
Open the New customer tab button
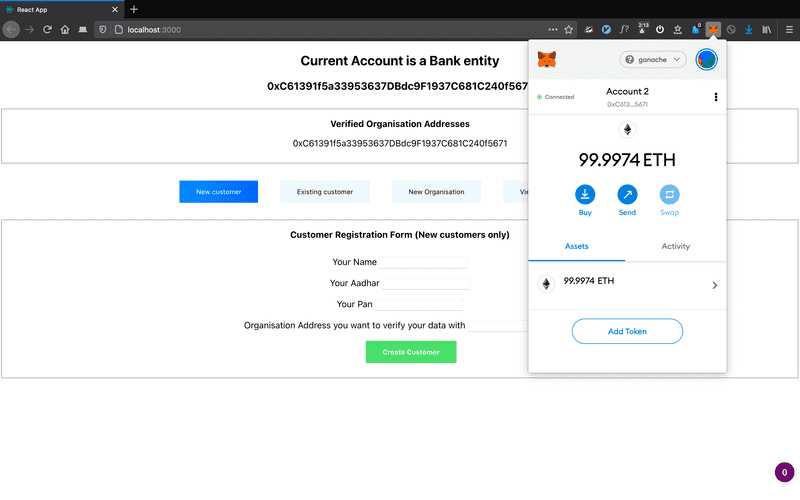pyautogui.click(x=218, y=192)
